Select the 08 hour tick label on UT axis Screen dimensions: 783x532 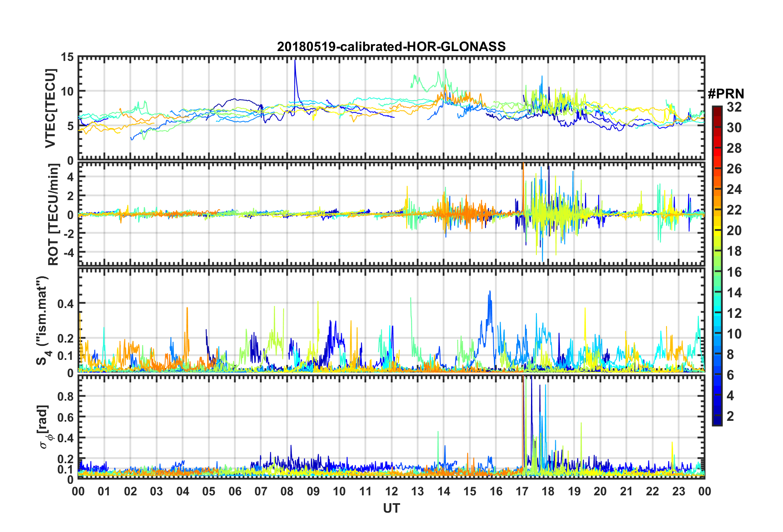point(287,491)
